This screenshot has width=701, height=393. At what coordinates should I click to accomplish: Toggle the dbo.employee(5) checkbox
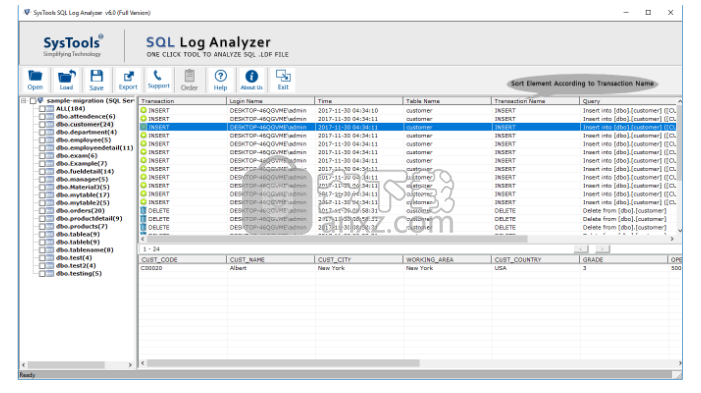(42, 140)
